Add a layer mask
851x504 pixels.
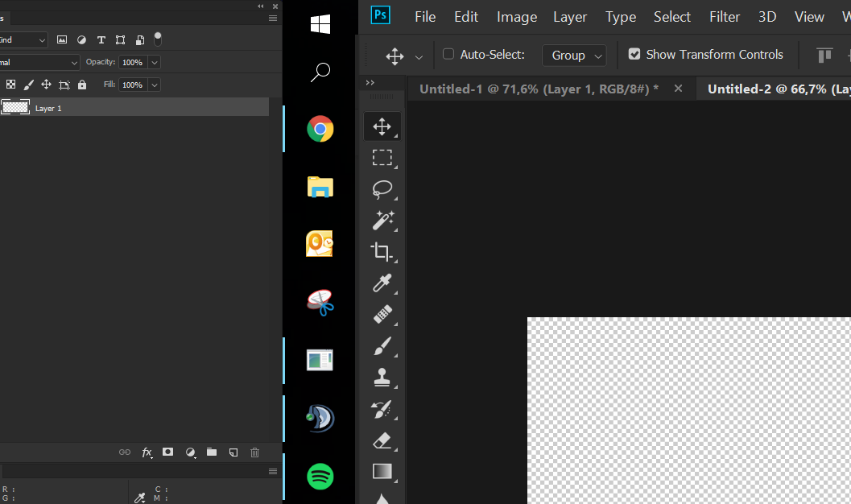click(167, 452)
